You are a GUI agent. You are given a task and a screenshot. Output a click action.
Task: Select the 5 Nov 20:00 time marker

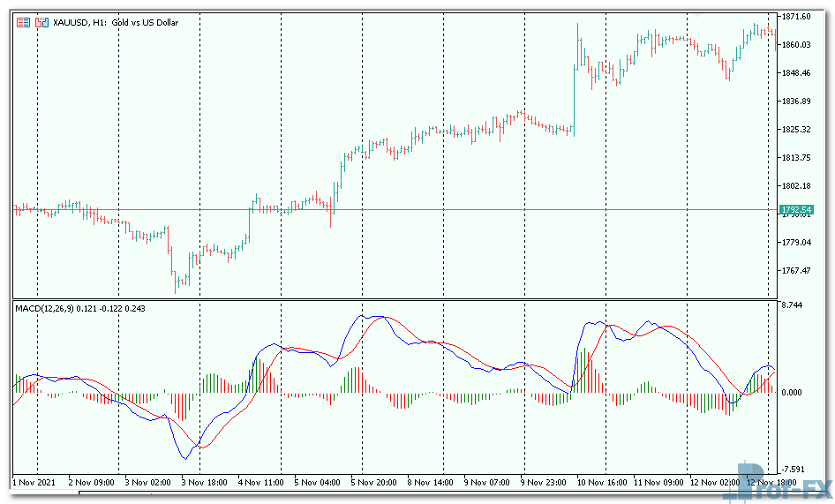pos(373,483)
